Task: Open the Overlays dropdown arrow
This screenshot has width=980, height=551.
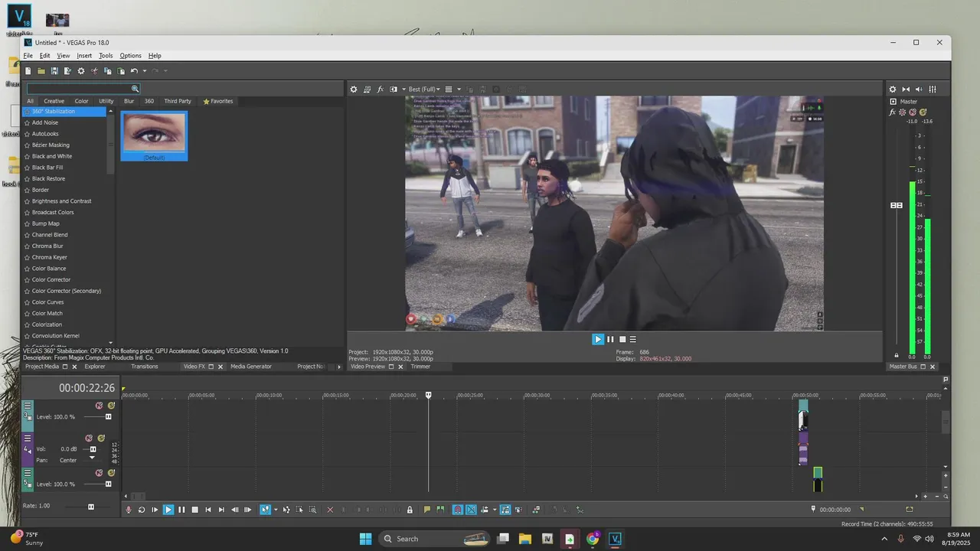Action: click(459, 90)
